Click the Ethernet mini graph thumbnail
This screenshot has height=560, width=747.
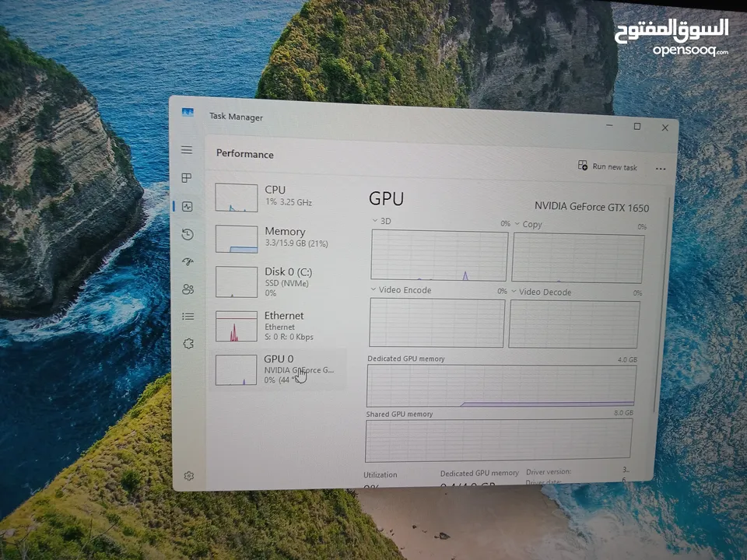[x=237, y=327]
